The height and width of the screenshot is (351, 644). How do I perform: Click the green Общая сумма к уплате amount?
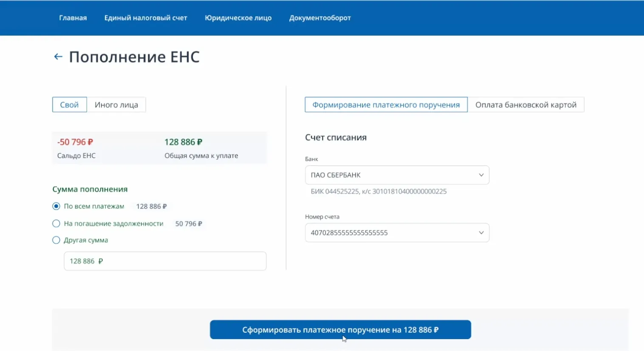[x=183, y=142]
